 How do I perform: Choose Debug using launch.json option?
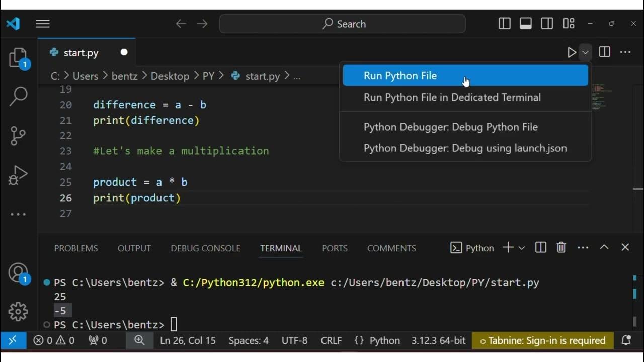(465, 148)
